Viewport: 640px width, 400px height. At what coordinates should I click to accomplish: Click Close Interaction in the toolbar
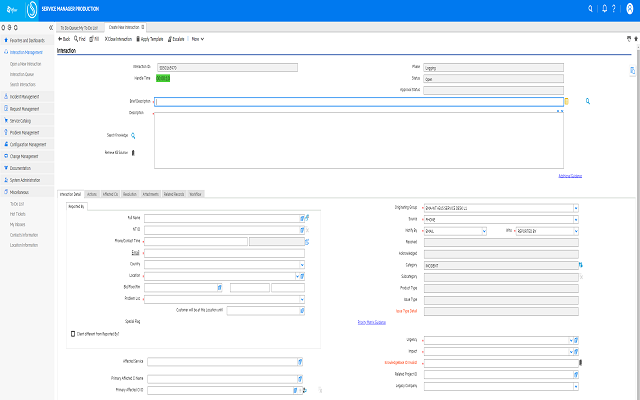pos(118,39)
